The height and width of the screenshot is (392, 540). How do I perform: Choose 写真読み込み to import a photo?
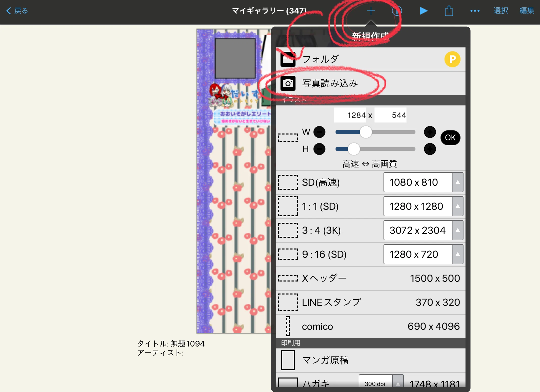point(370,83)
